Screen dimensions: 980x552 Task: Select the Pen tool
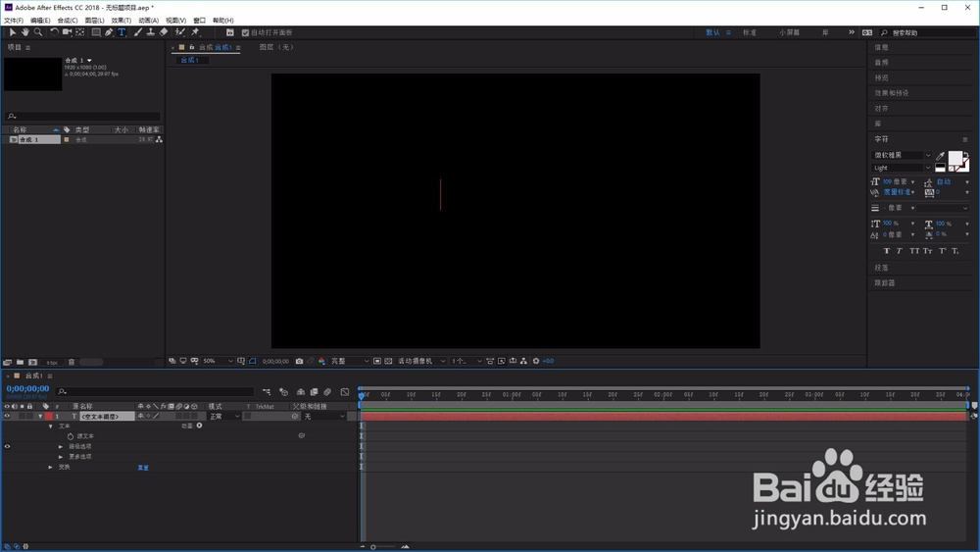(109, 32)
